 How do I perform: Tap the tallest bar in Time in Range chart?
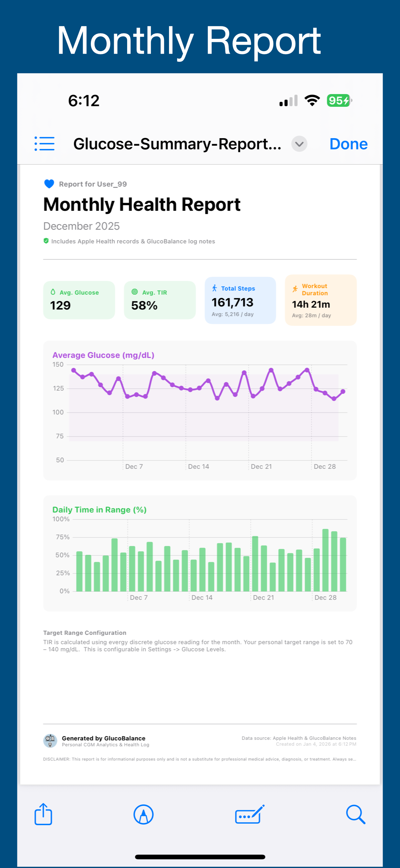pos(325,560)
